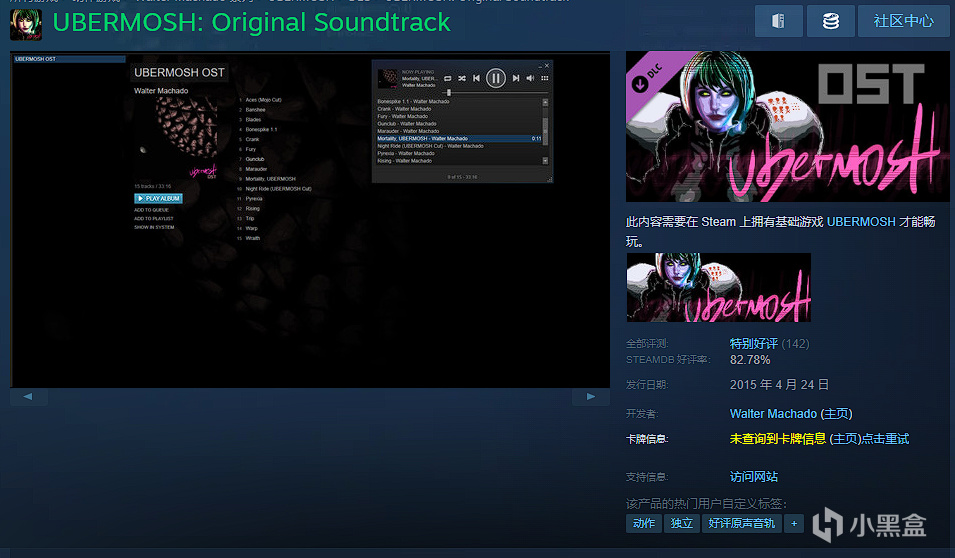Open developer's (主页) homepage link

(x=836, y=414)
